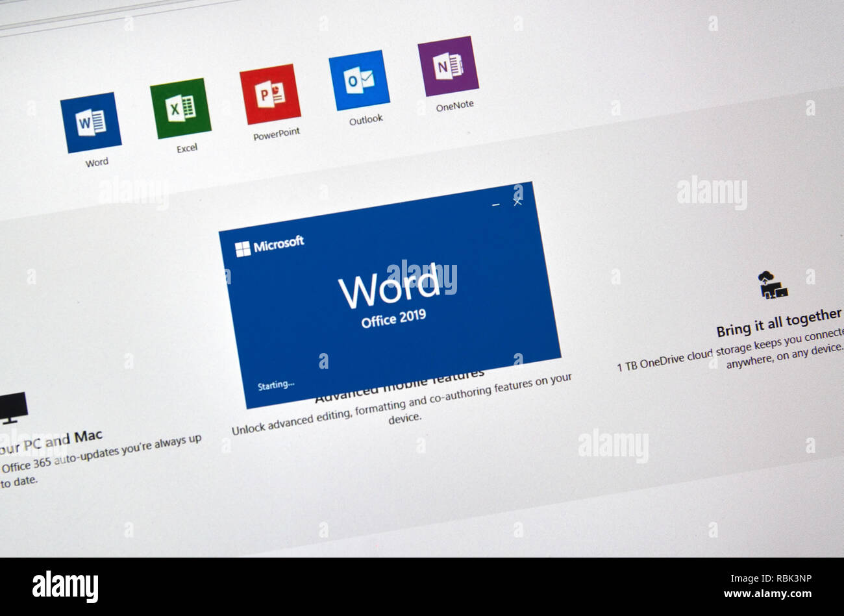Click the large "Word" title on splash
Viewport: 844px width, 616px height.
(x=390, y=286)
